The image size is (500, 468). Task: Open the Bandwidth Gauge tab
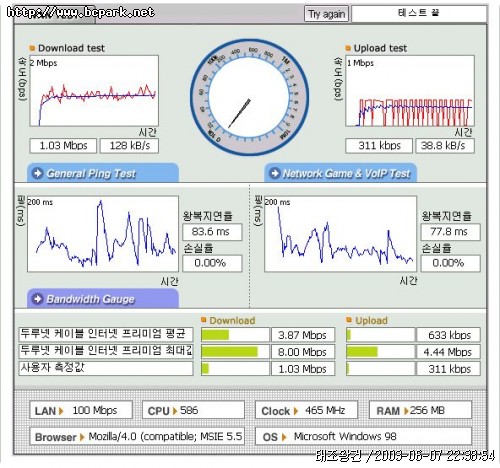[x=103, y=298]
